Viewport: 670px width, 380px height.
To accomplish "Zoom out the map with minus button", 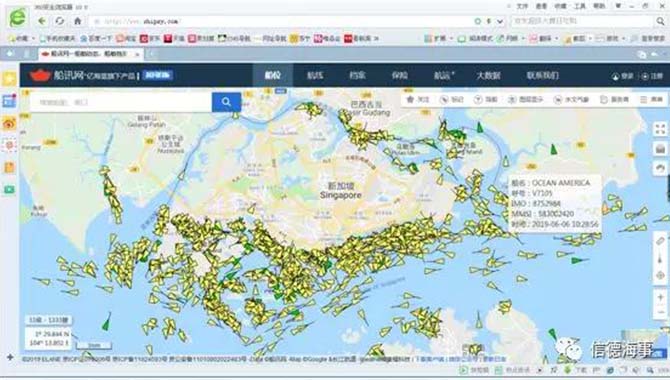I will click(x=661, y=312).
